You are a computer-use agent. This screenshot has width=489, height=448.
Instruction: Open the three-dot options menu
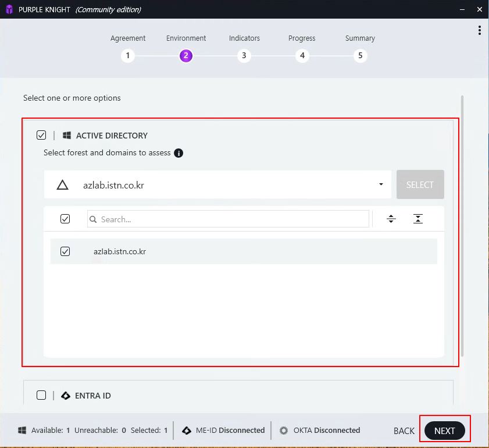click(479, 30)
